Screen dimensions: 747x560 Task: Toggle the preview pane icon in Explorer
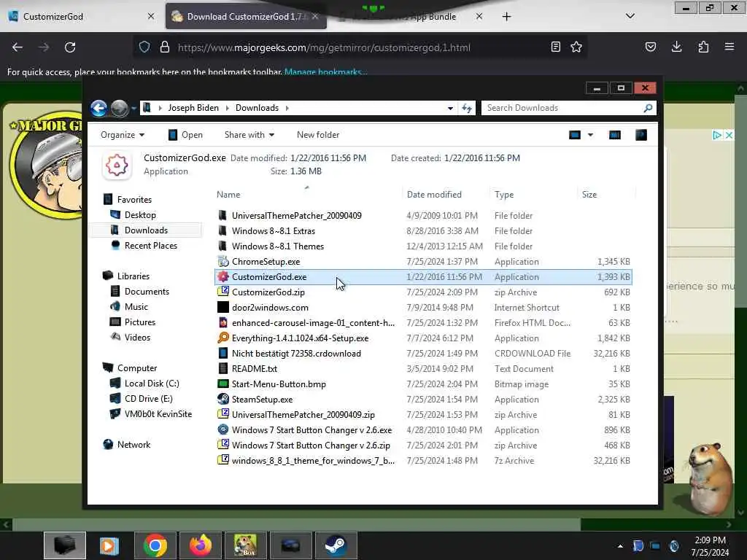(x=614, y=135)
